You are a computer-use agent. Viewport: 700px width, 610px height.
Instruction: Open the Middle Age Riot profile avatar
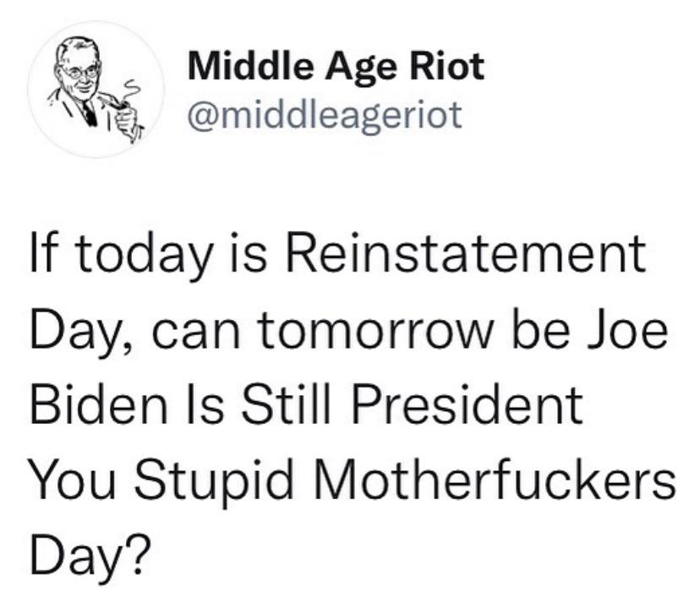pos(96,90)
